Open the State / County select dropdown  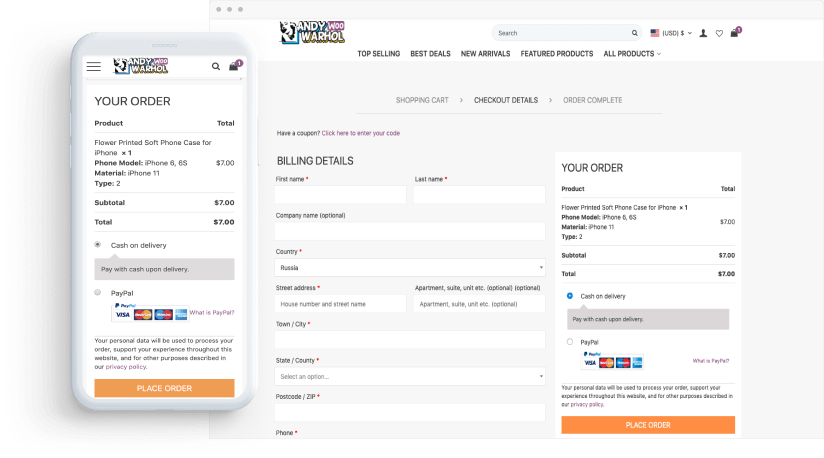tap(410, 377)
